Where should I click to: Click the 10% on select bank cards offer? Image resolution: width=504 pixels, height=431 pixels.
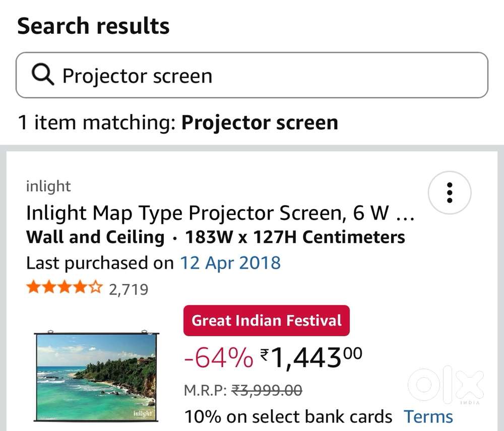pyautogui.click(x=288, y=417)
